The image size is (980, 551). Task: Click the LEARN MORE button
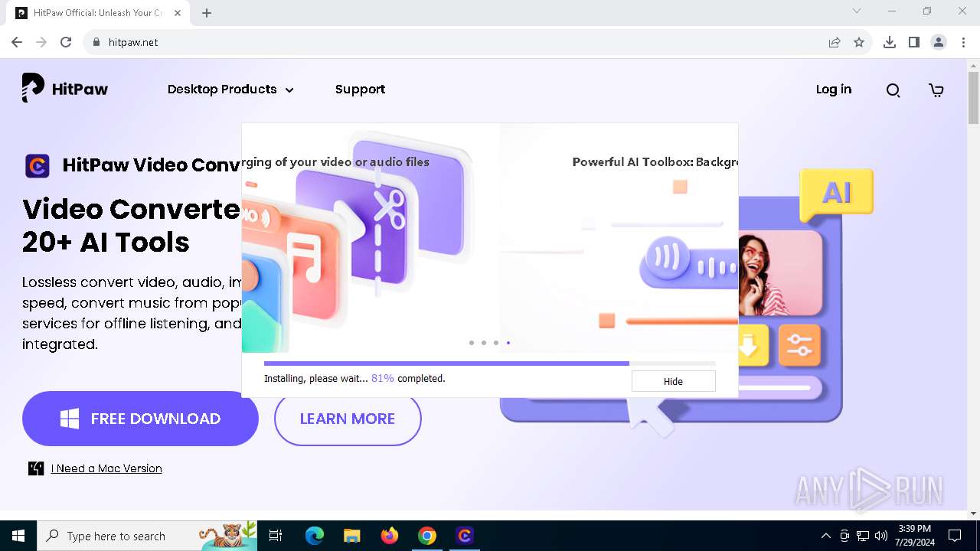pyautogui.click(x=348, y=419)
